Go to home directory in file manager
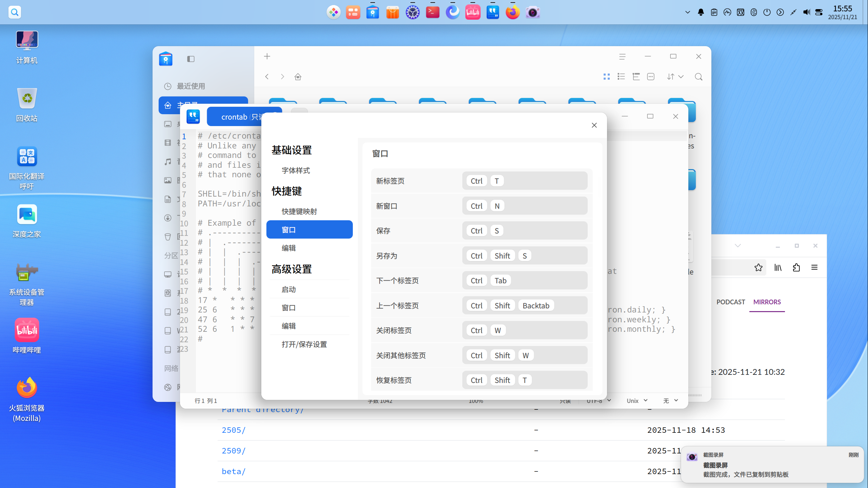Screen dimensions: 868x488 pyautogui.click(x=298, y=77)
